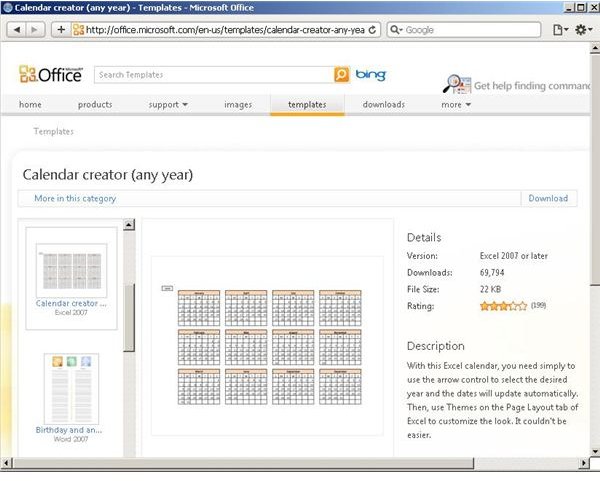Go back with the browser back arrow
Image resolution: width=600 pixels, height=481 pixels.
16,29
